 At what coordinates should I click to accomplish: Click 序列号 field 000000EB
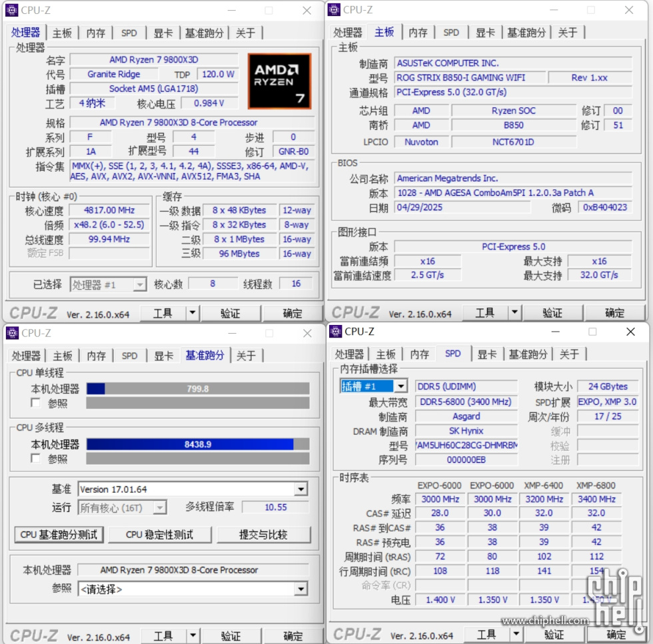pos(466,460)
